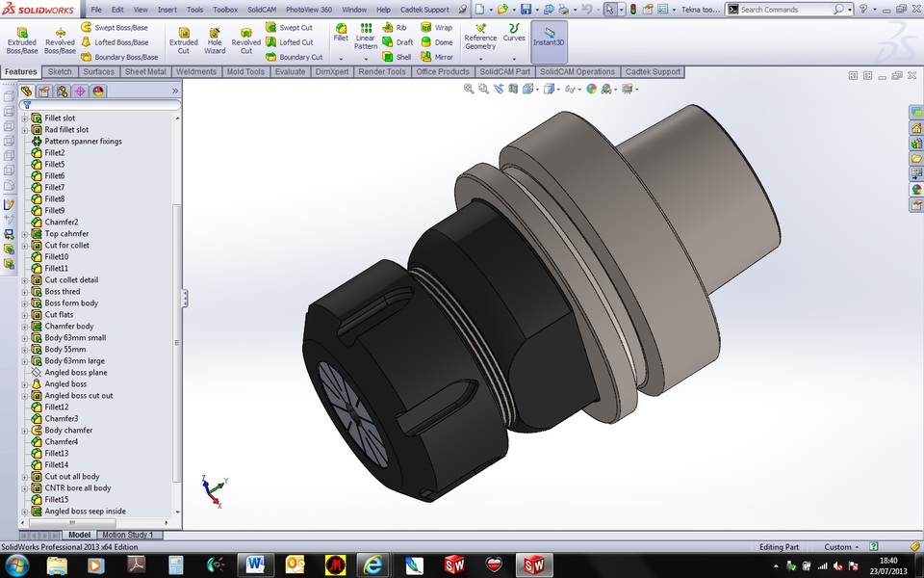Screen dimensions: 924x578
Task: Select the Boss thred feature
Action: [63, 291]
